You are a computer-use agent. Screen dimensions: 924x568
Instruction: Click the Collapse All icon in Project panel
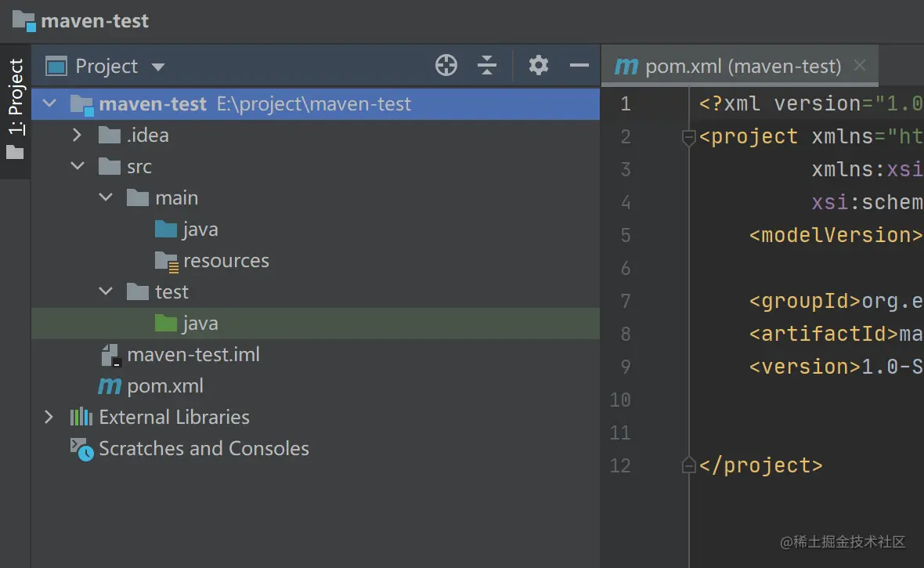(x=487, y=66)
